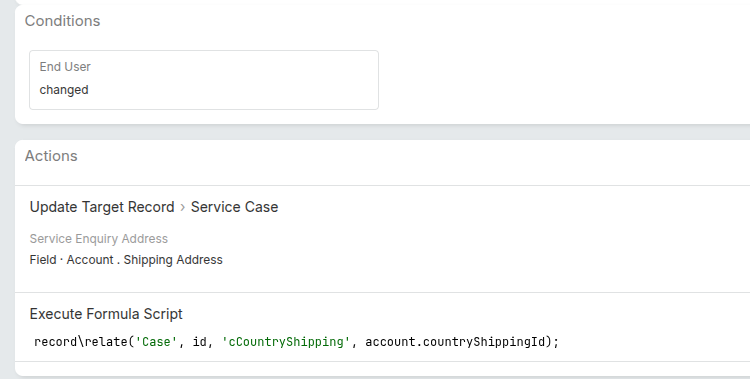Click account.countryShippingId in the formula
Screen dimensions: 750x379
(455, 342)
